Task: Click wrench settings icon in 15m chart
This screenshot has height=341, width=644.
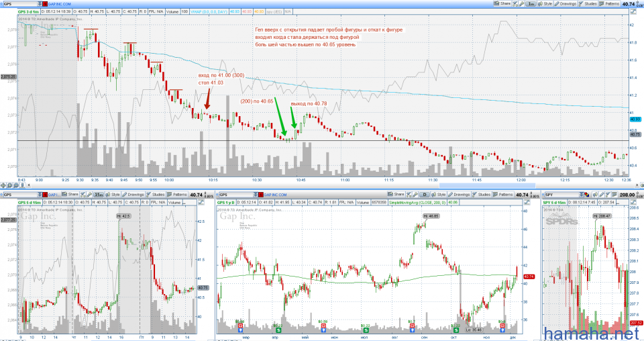Action: tap(89, 195)
